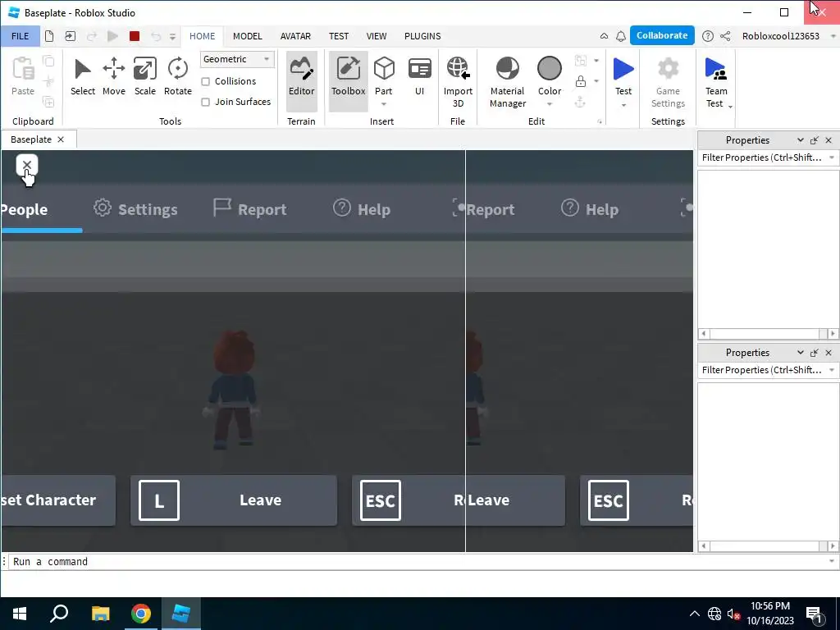
Task: Switch to the MODEL ribbon tab
Action: [248, 36]
